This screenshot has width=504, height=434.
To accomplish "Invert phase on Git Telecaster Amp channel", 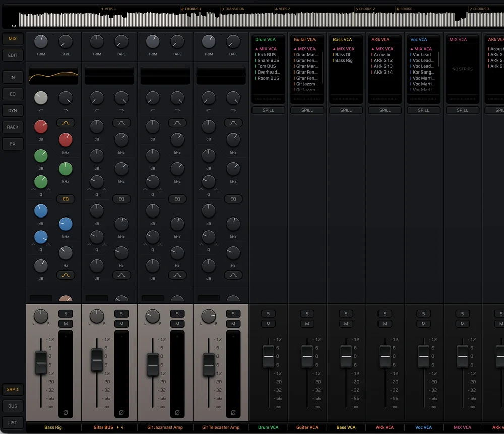I will point(233,412).
